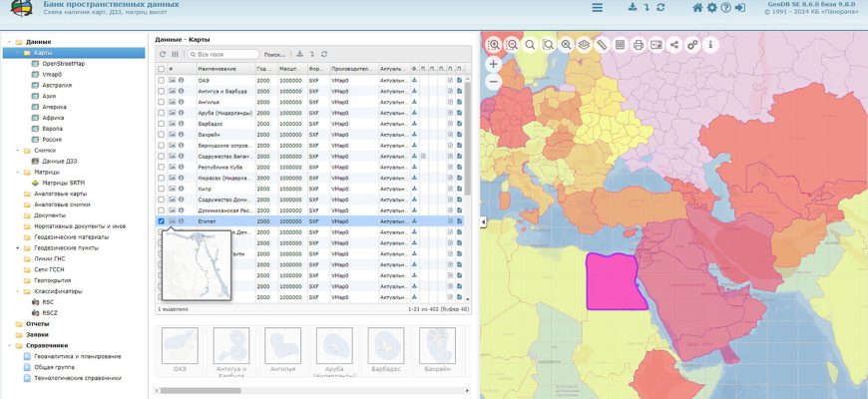This screenshot has width=868, height=399.
Task: Click the map share icon
Action: (x=674, y=45)
